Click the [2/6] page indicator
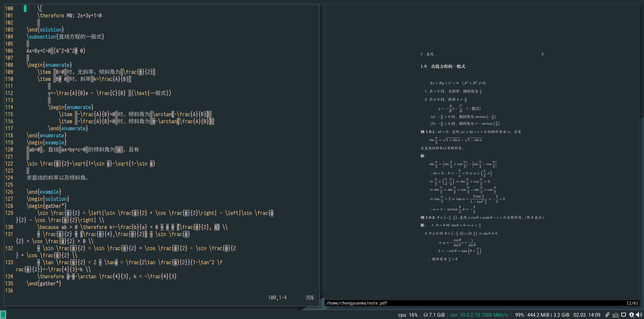 pos(632,303)
